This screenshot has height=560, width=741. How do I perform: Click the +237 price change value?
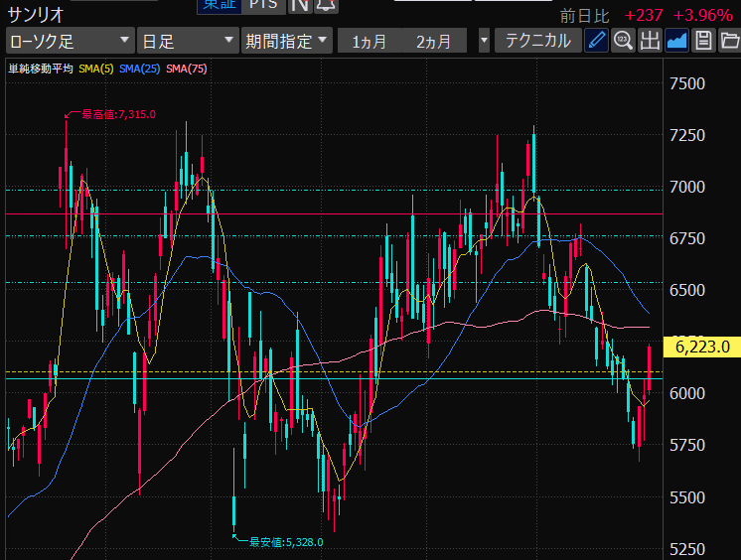tap(644, 16)
